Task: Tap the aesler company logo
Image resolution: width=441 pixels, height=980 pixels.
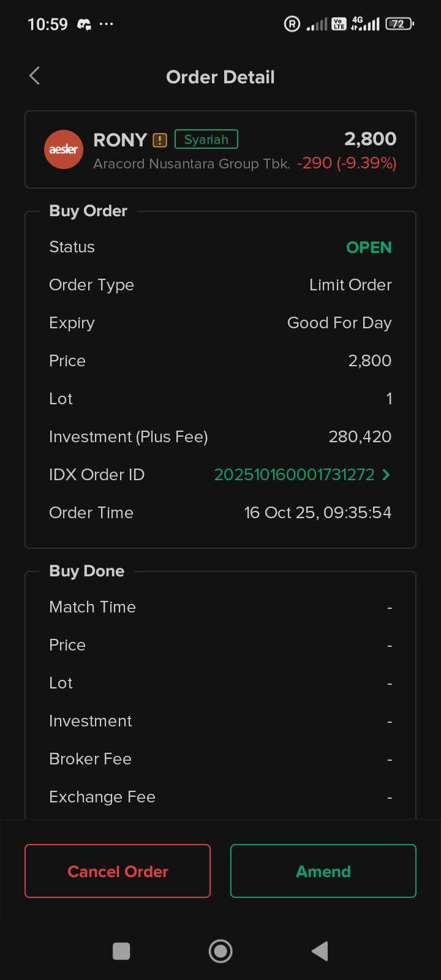Action: 64,149
